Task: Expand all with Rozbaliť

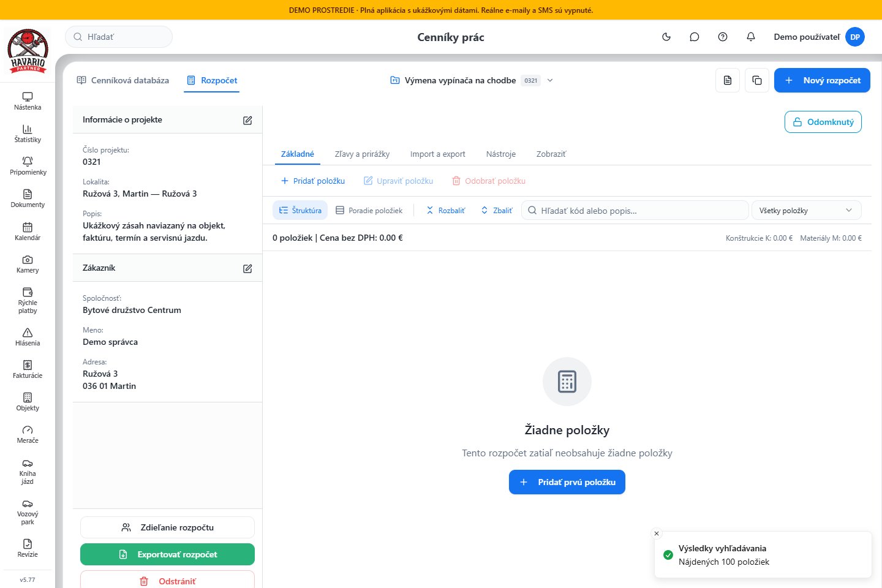Action: (x=445, y=210)
